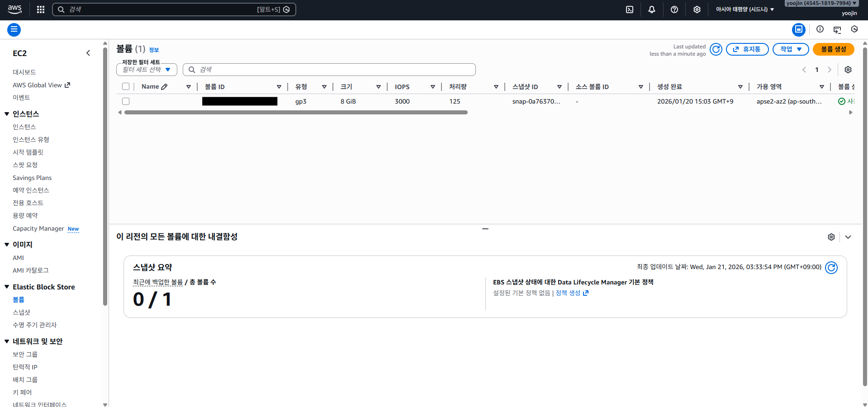The height and width of the screenshot is (407, 868).
Task: Open the info panel icon
Action: pyautogui.click(x=820, y=29)
